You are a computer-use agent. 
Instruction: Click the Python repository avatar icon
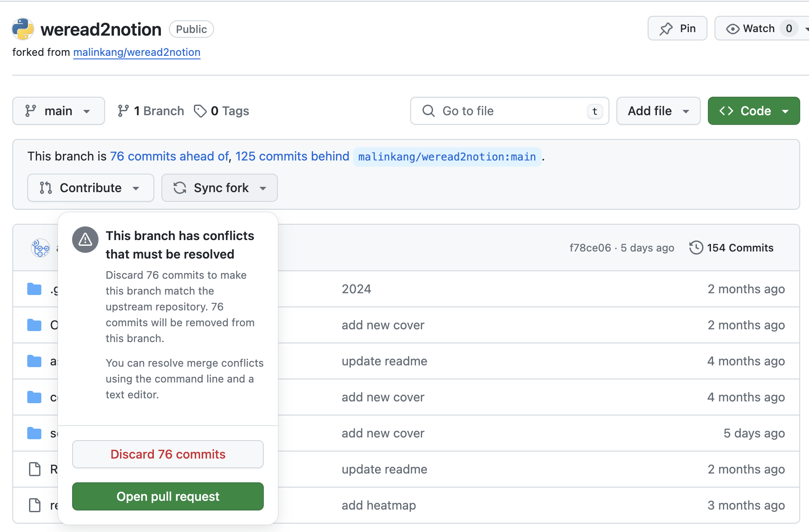pos(23,29)
